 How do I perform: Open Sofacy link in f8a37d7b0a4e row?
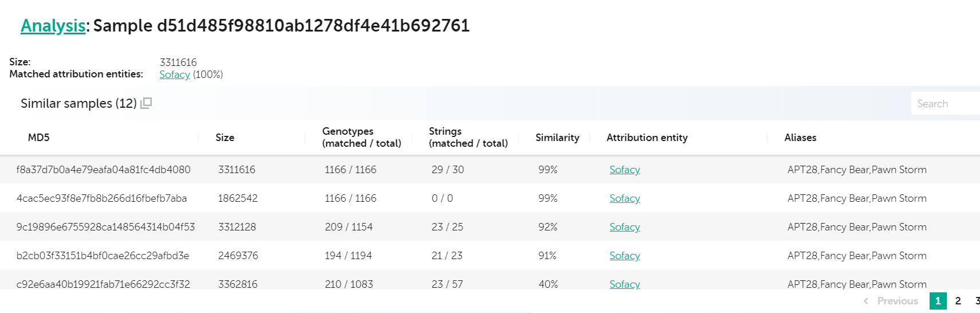(x=624, y=170)
